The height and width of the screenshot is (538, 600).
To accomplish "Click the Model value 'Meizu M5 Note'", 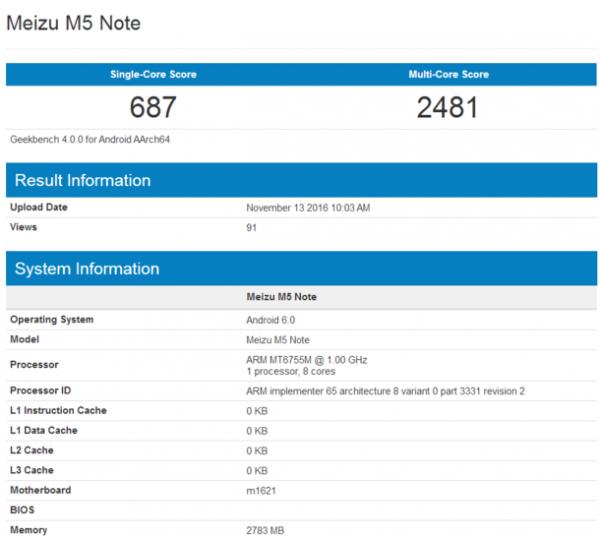I will pos(278,340).
